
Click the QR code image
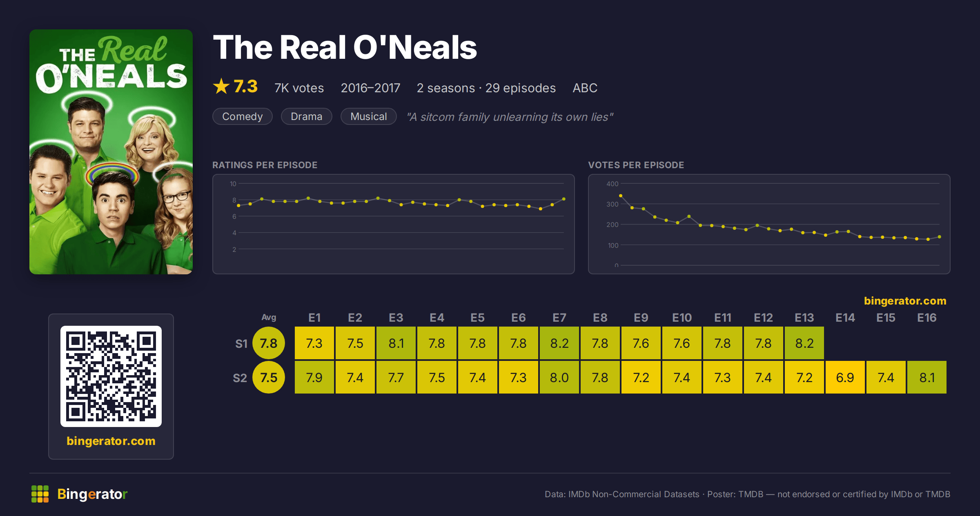click(x=111, y=376)
